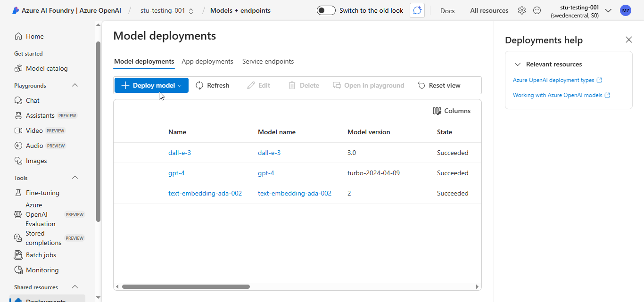The height and width of the screenshot is (302, 644).
Task: Click the Get started section label
Action: (28, 54)
